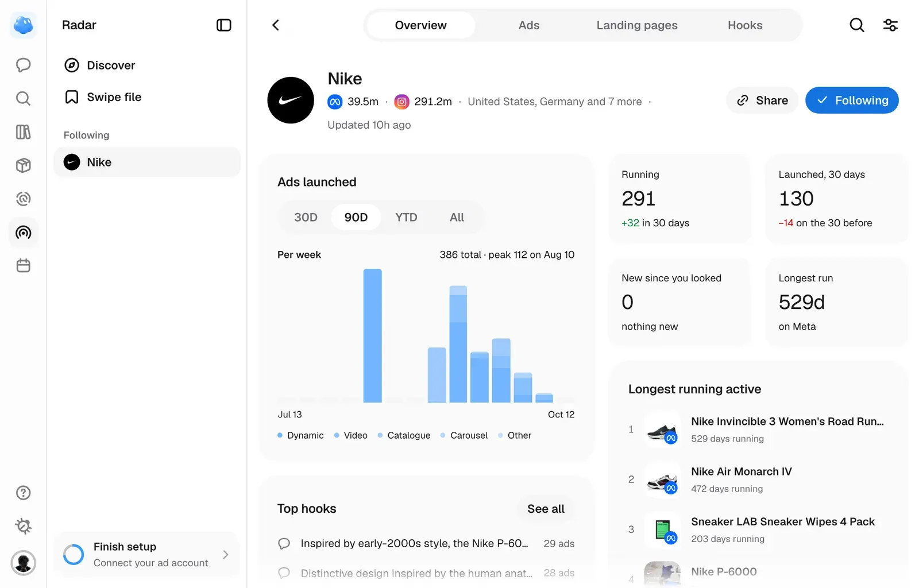
Task: Open the Nike Invincible 3 shoe thumbnail
Action: [663, 429]
